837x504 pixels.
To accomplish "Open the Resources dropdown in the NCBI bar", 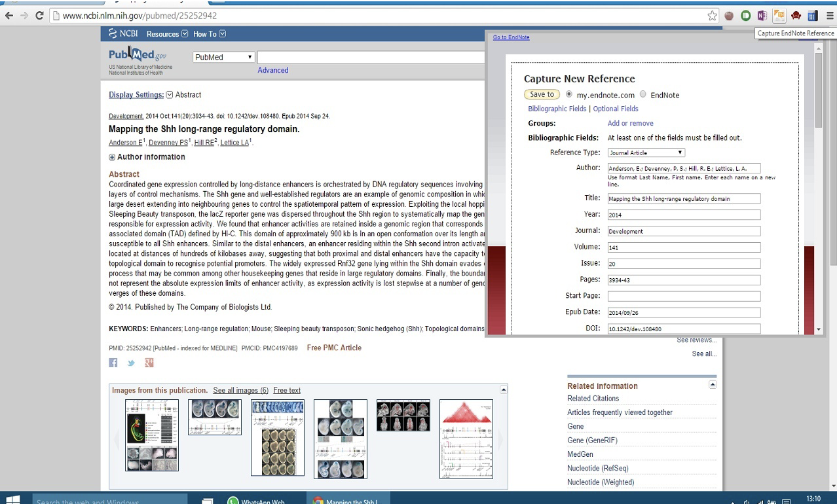I will tap(167, 34).
